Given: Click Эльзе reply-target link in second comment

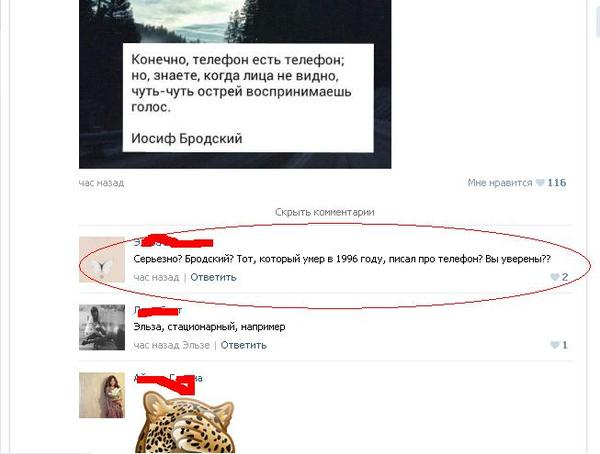Looking at the screenshot, I should point(196,345).
